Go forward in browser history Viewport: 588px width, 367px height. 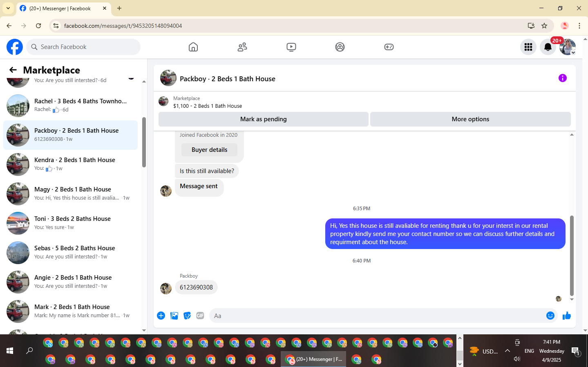click(24, 26)
